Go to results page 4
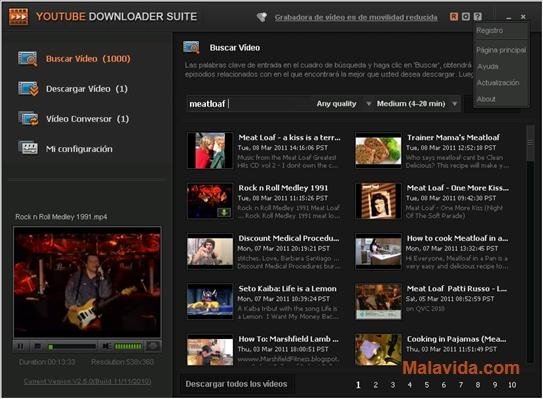 pyautogui.click(x=410, y=384)
